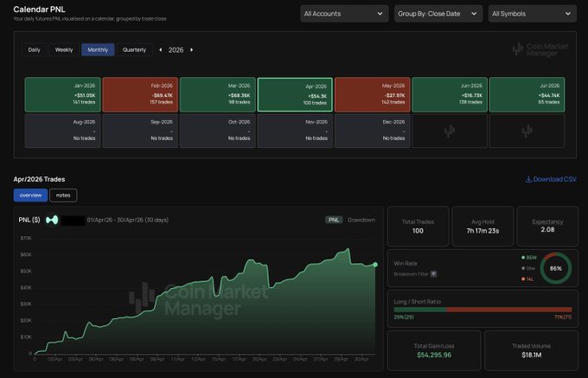Open the All Symbols dropdown
The height and width of the screenshot is (378, 588).
[x=532, y=14]
